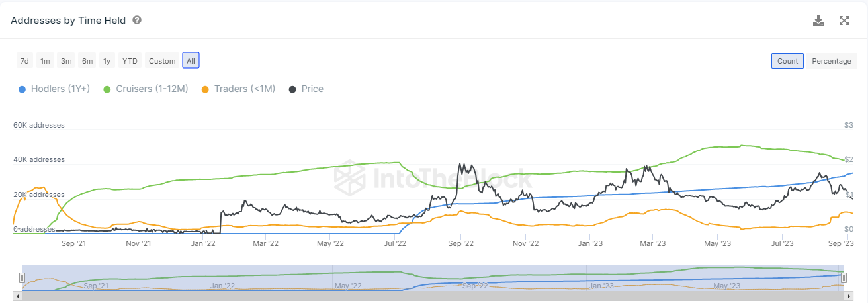Download the chart data

(x=818, y=21)
